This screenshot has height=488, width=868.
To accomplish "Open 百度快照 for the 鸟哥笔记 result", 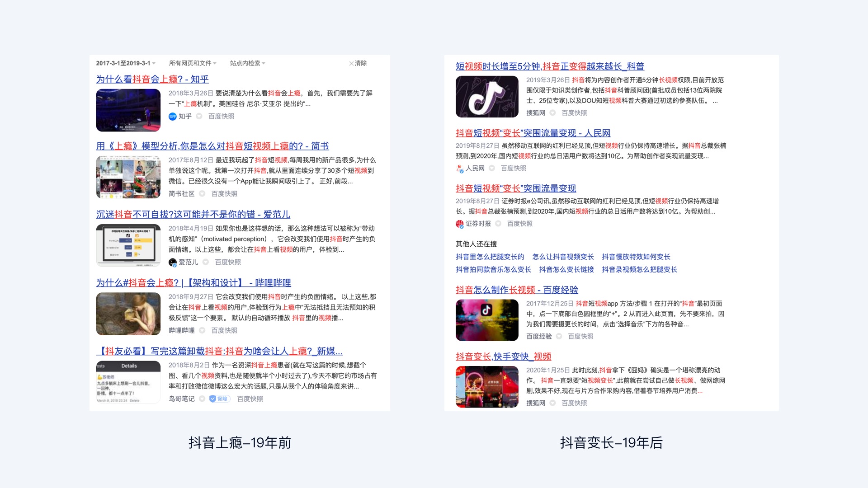I will [250, 399].
